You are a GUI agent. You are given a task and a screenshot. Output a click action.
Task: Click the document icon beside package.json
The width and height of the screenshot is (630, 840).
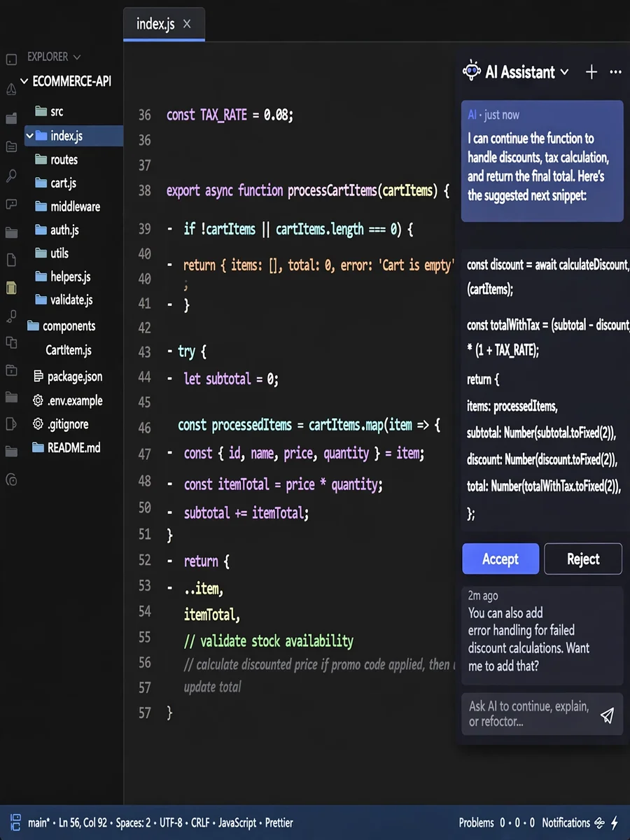coord(38,377)
